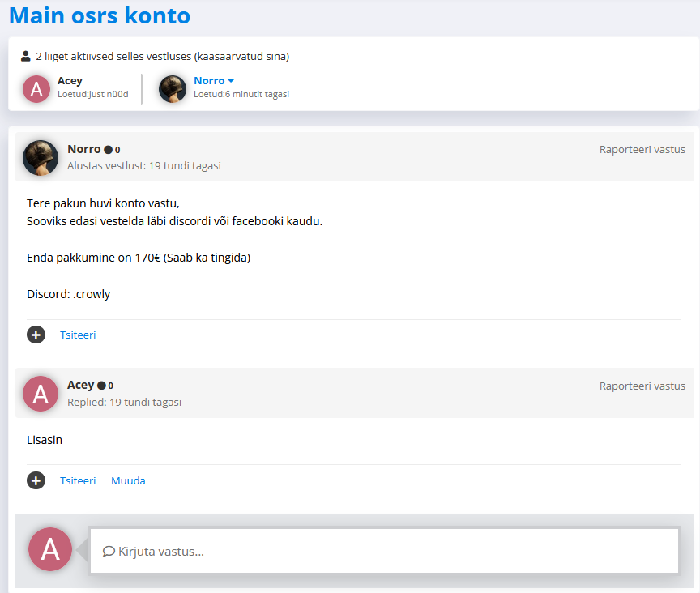Click the reputation dot next to Acey's name
Screen dimensions: 700x593
click(101, 386)
